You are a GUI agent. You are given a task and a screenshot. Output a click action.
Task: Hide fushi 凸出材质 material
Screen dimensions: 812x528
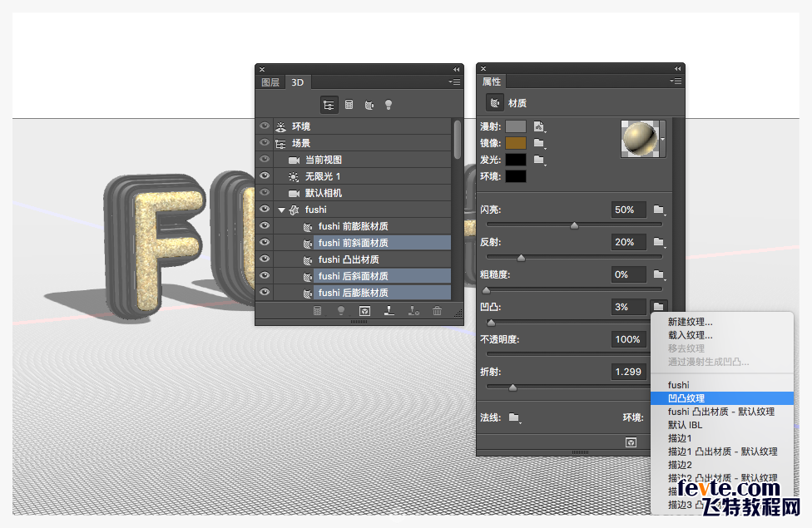[265, 259]
